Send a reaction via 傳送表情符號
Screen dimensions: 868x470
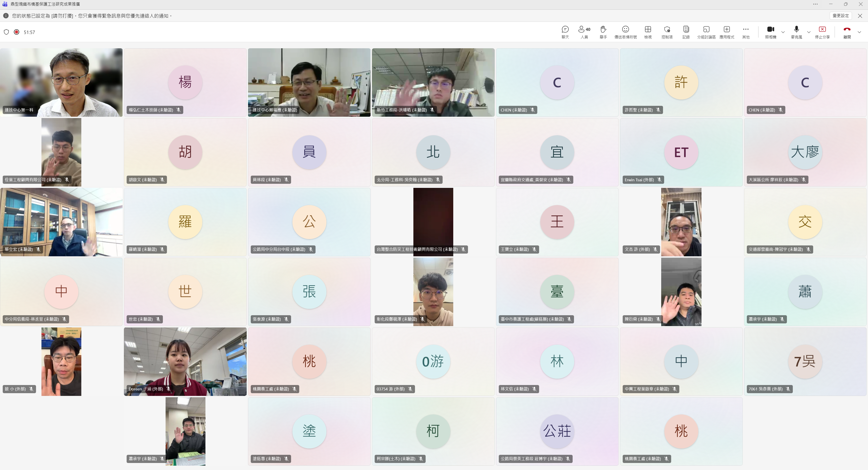click(625, 32)
